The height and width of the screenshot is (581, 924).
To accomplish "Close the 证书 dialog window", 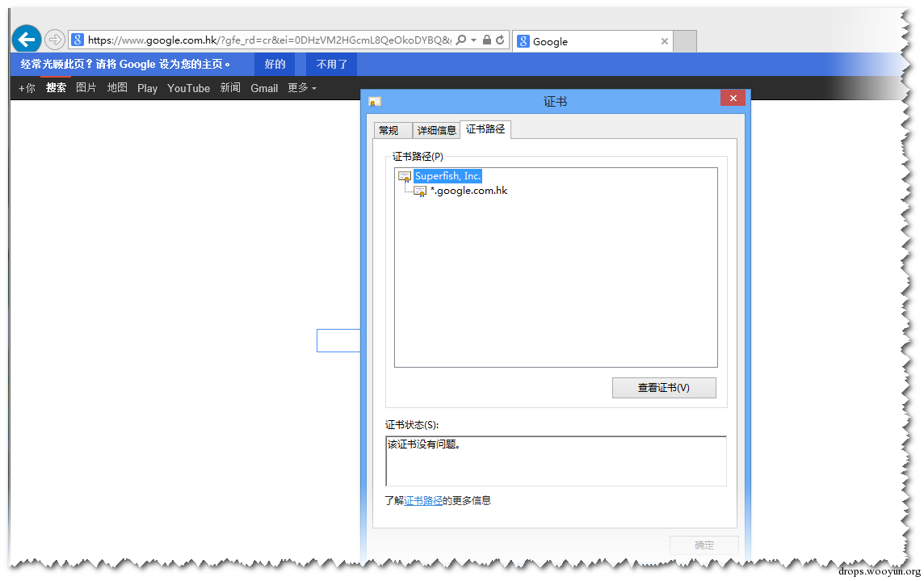I will [733, 98].
